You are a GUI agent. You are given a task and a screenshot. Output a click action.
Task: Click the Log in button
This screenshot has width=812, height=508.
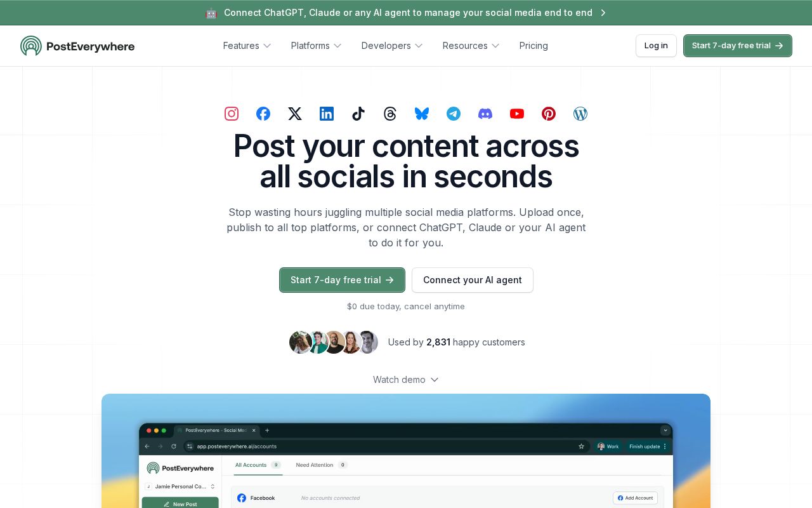(x=656, y=46)
